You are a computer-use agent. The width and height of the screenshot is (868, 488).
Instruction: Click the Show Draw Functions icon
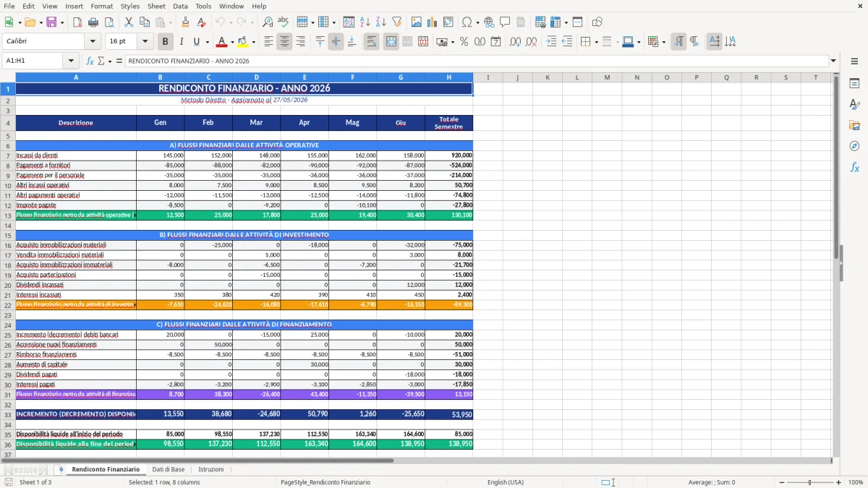[597, 22]
